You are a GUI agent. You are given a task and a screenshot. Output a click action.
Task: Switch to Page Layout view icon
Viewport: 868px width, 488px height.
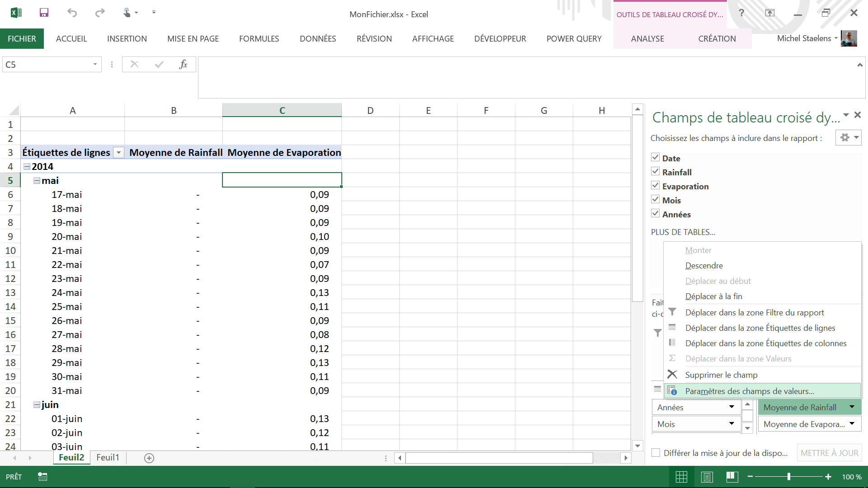pos(707,477)
